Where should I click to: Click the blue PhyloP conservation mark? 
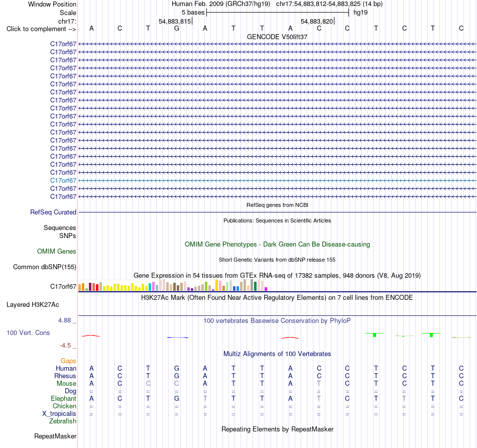(x=178, y=338)
